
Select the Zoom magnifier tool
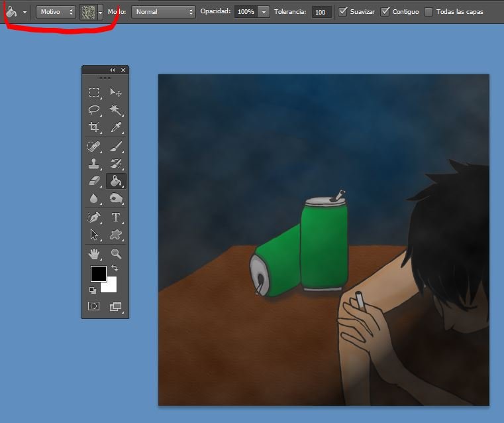coord(116,254)
